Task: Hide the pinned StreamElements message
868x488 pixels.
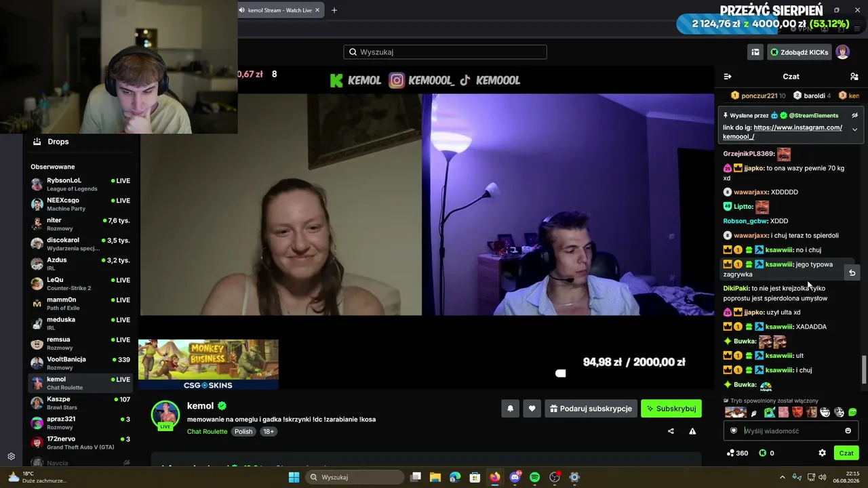Action: tap(854, 115)
